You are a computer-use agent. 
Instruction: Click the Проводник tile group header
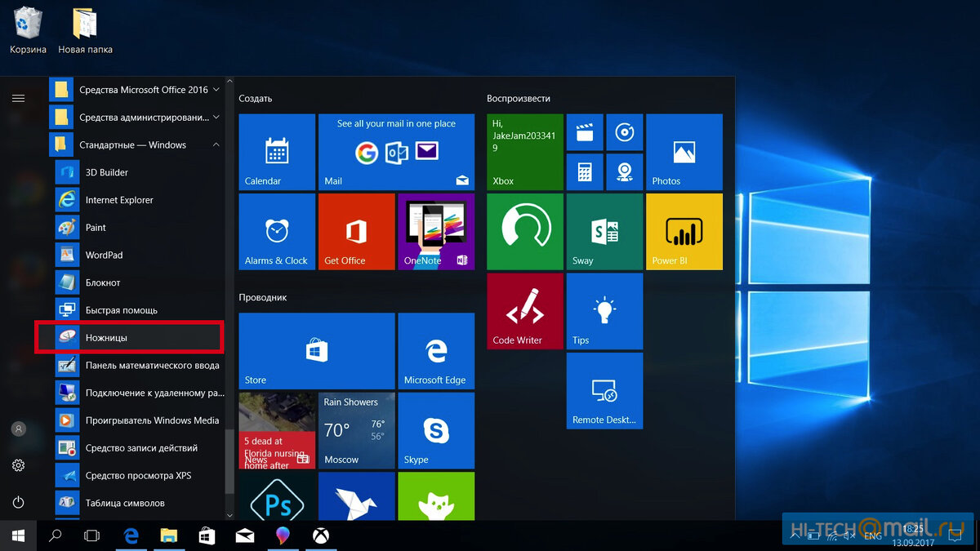click(x=263, y=298)
